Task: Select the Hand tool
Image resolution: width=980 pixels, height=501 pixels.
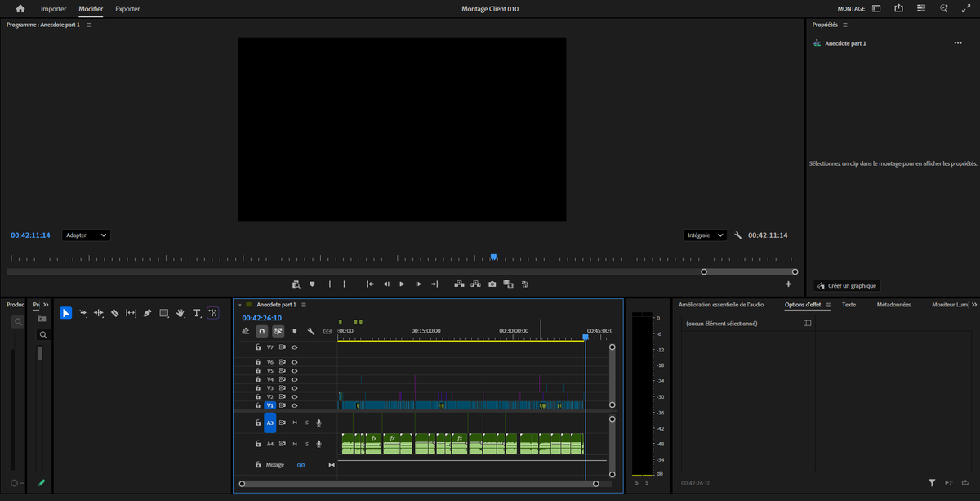Action: pyautogui.click(x=180, y=313)
